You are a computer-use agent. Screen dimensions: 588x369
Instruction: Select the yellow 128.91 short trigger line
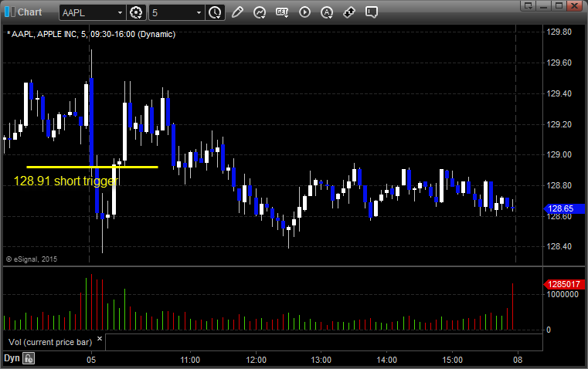[x=92, y=167]
